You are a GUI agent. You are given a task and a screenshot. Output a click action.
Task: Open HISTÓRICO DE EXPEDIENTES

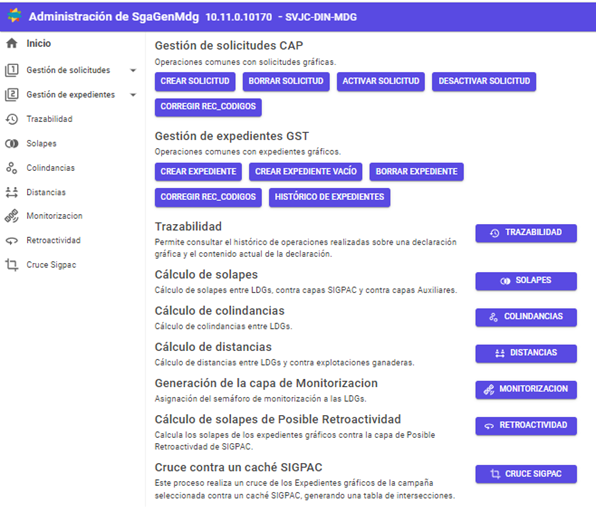pyautogui.click(x=330, y=197)
